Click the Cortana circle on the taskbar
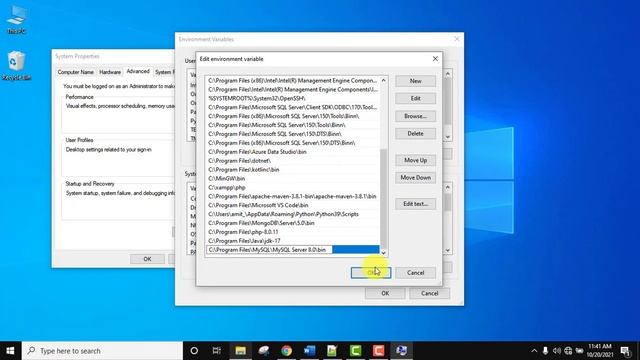Screen dimensions: 640x360 click(194, 351)
